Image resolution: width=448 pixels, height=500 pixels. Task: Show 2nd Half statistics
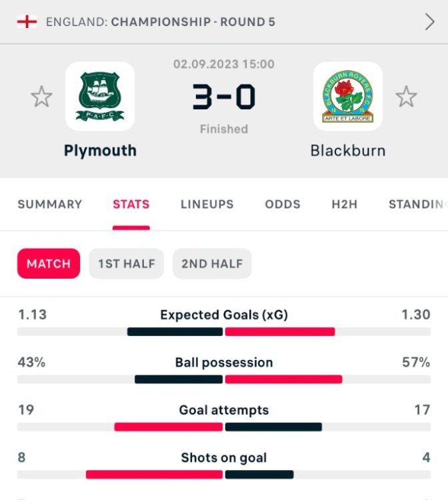[x=212, y=263]
